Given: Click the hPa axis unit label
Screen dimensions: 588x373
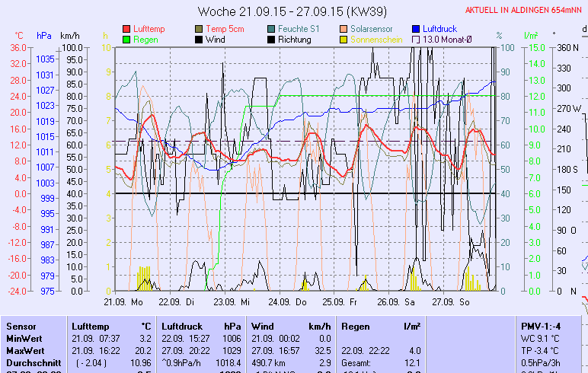Looking at the screenshot, I should point(43,36).
